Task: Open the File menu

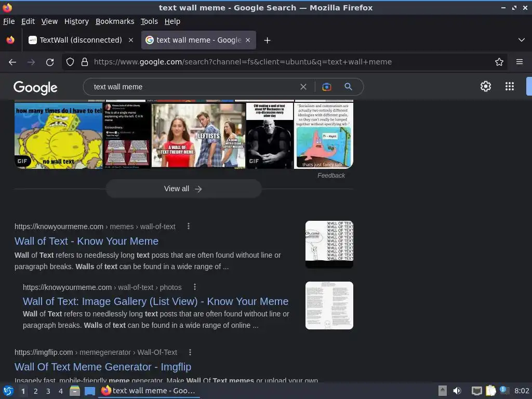Action: 9,21
